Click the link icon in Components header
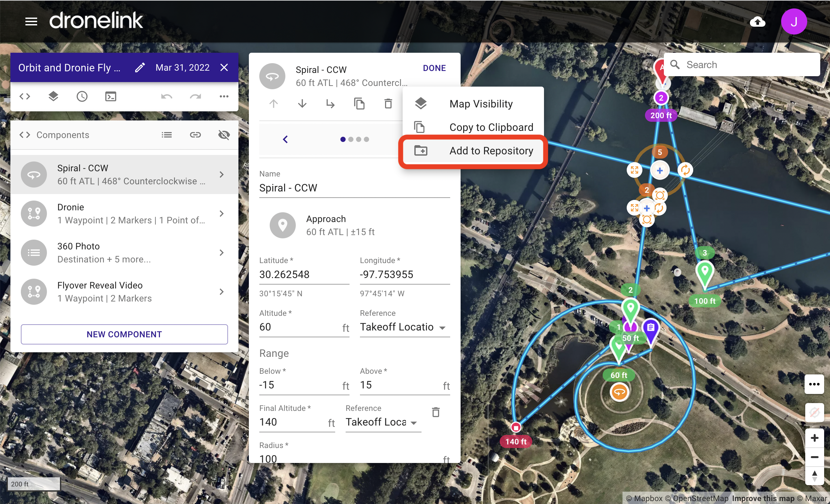The image size is (830, 504). point(195,135)
